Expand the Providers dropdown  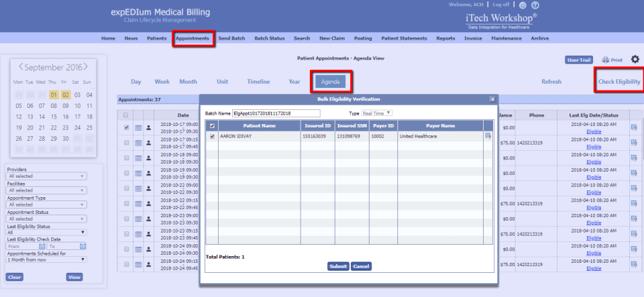point(46,176)
